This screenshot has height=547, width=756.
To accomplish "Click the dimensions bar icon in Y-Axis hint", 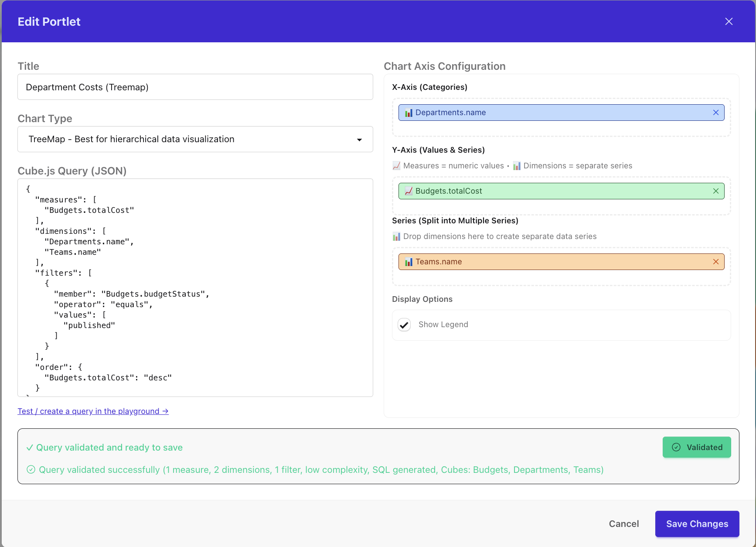I will pyautogui.click(x=517, y=166).
